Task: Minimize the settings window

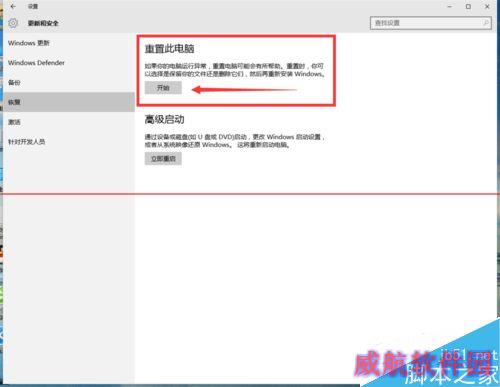Action: [x=449, y=6]
